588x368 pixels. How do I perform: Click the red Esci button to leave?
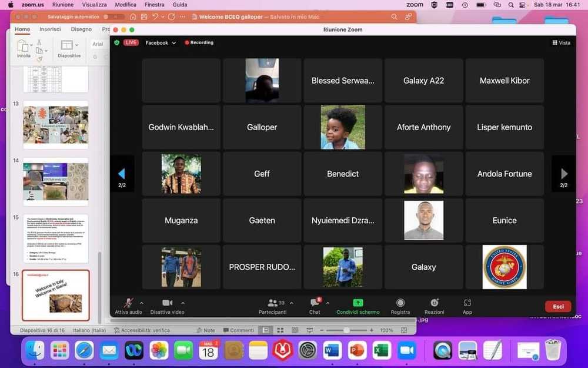click(x=557, y=306)
